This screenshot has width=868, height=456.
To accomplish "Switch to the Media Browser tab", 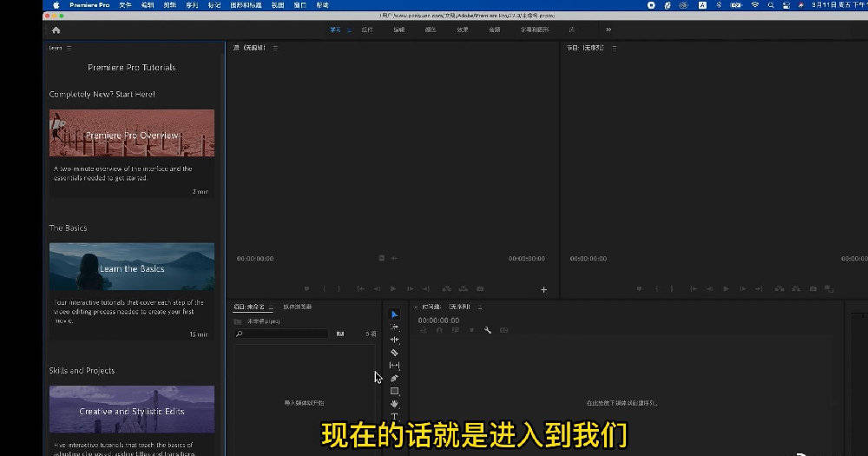I will (x=298, y=307).
